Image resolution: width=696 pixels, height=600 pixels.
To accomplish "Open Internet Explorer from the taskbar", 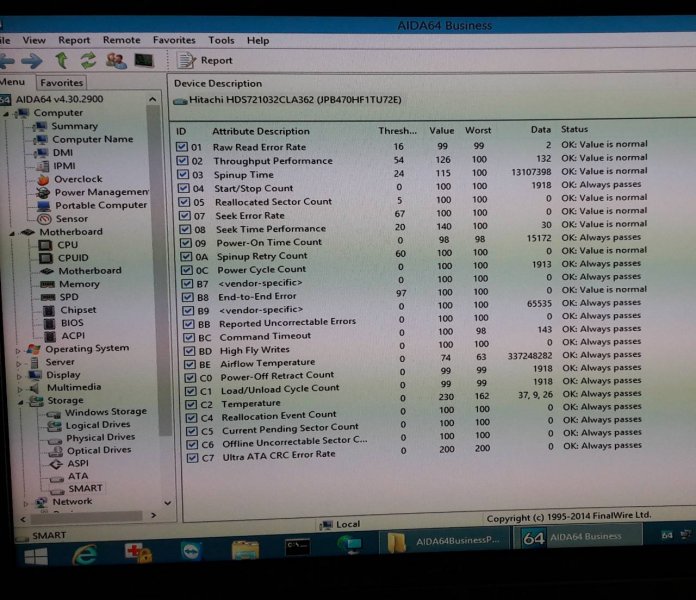I will pos(84,553).
